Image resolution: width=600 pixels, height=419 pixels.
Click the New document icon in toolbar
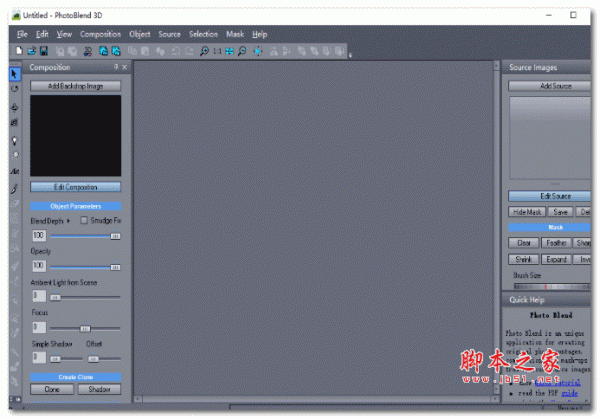pyautogui.click(x=19, y=51)
